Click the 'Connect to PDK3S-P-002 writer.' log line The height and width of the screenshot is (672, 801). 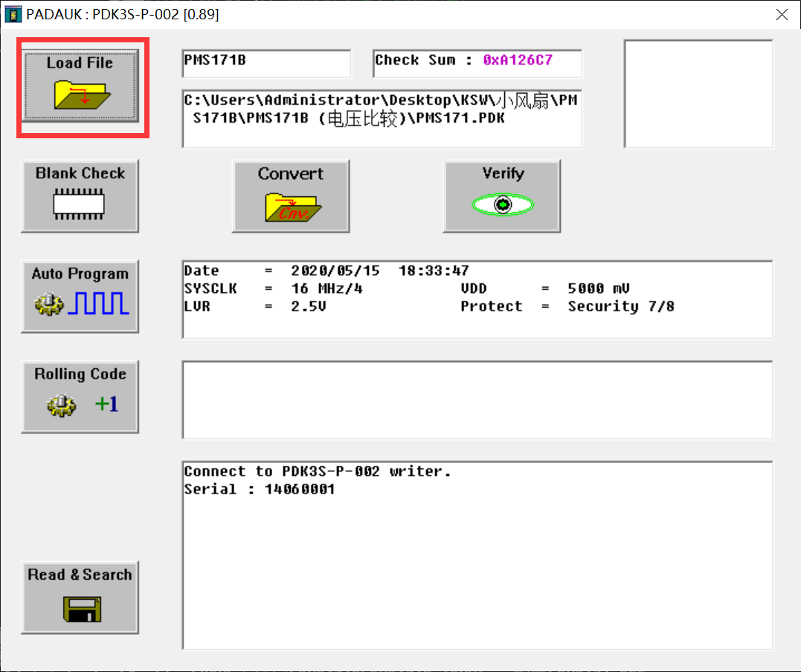tap(318, 471)
